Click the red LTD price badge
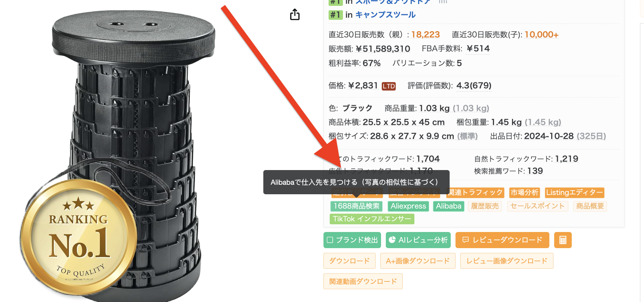The height and width of the screenshot is (302, 644). coord(389,86)
